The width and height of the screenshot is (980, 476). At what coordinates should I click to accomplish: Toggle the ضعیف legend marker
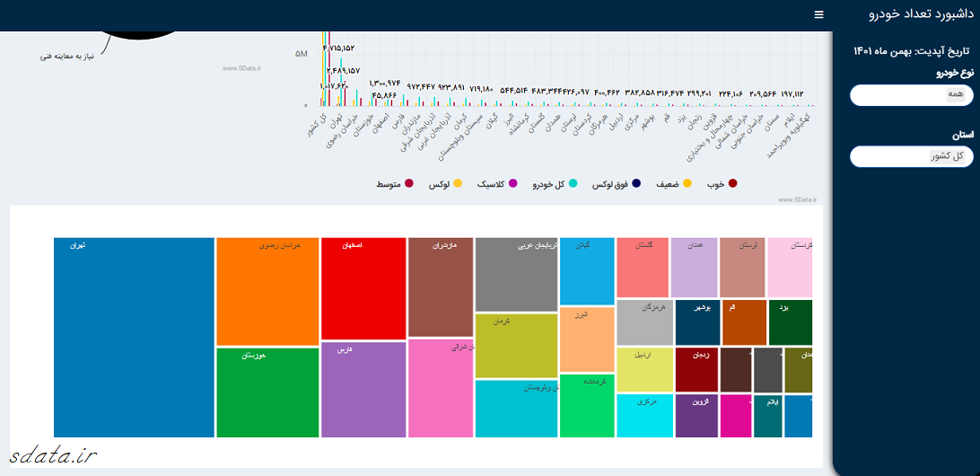pos(687,183)
